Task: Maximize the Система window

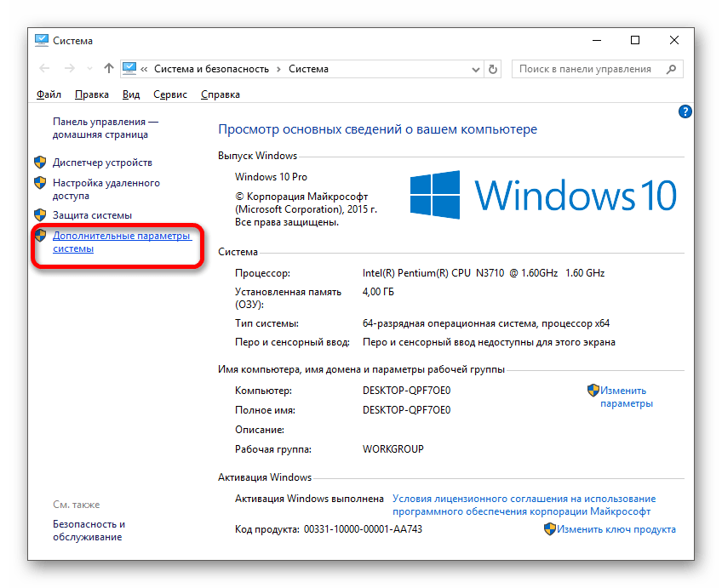Action: [635, 41]
